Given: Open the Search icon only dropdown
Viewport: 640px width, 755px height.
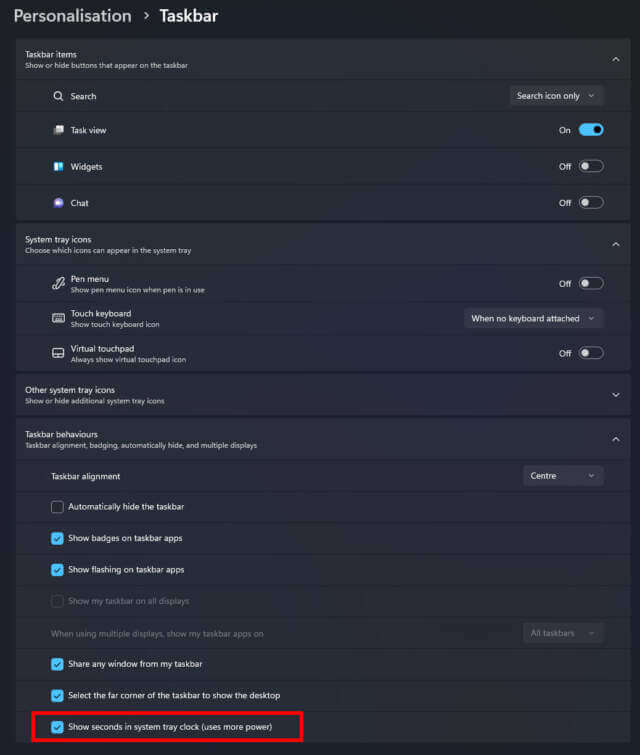Looking at the screenshot, I should pyautogui.click(x=556, y=96).
